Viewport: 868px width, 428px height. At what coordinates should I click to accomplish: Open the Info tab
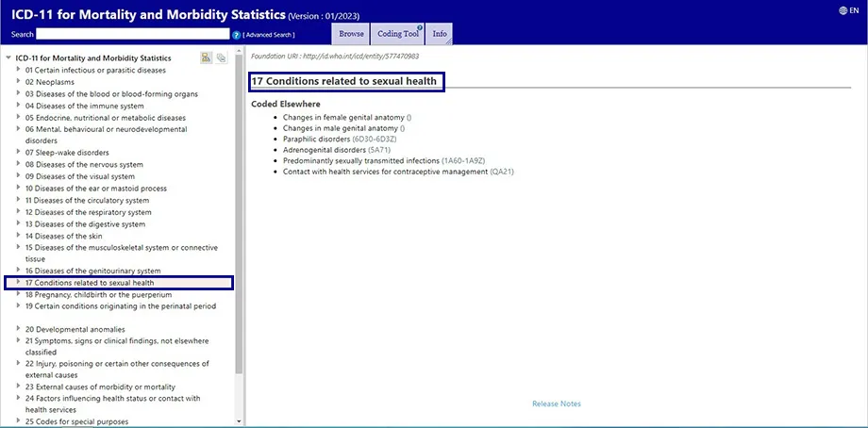point(440,34)
